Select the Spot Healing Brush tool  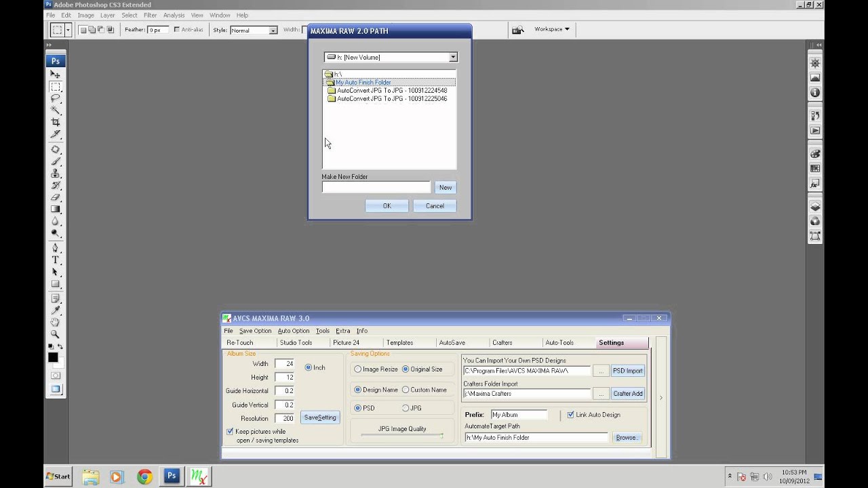coord(56,150)
